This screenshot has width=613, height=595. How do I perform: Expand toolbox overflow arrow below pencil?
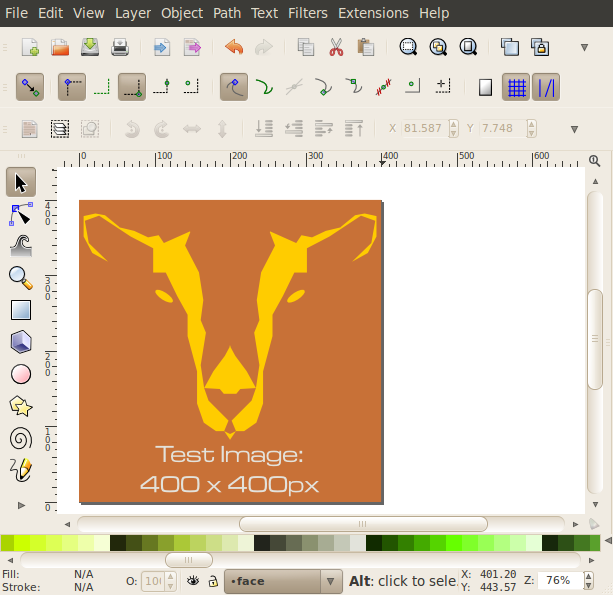[x=21, y=505]
